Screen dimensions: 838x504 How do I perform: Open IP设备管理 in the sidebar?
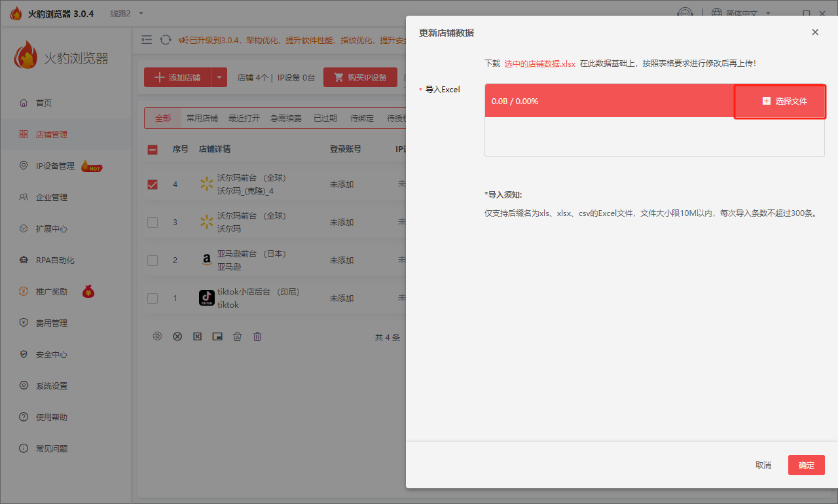tap(55, 166)
